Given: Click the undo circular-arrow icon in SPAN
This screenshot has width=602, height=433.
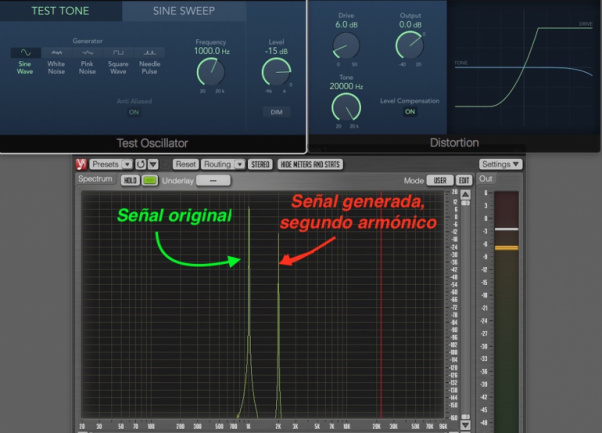Looking at the screenshot, I should click(x=141, y=164).
